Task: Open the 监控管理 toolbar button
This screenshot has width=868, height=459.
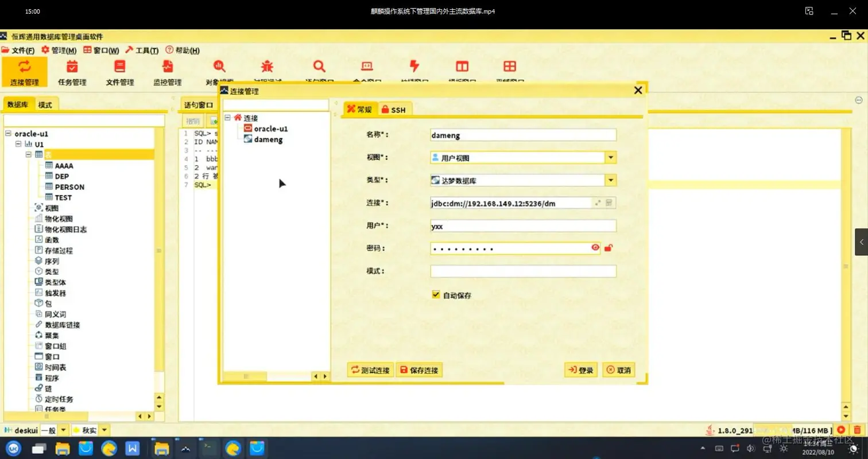Action: 168,72
